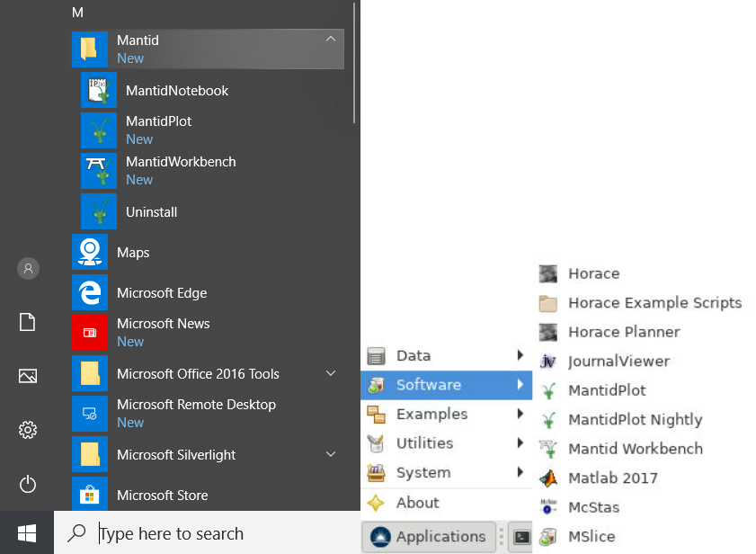Open JournalViewer in the Software submenu
756x554 pixels.
coord(618,362)
